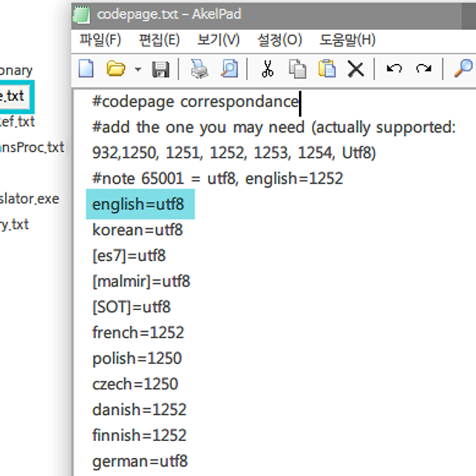Click the line 'korean=utf8'
Image resolution: width=476 pixels, height=476 pixels.
tap(138, 230)
